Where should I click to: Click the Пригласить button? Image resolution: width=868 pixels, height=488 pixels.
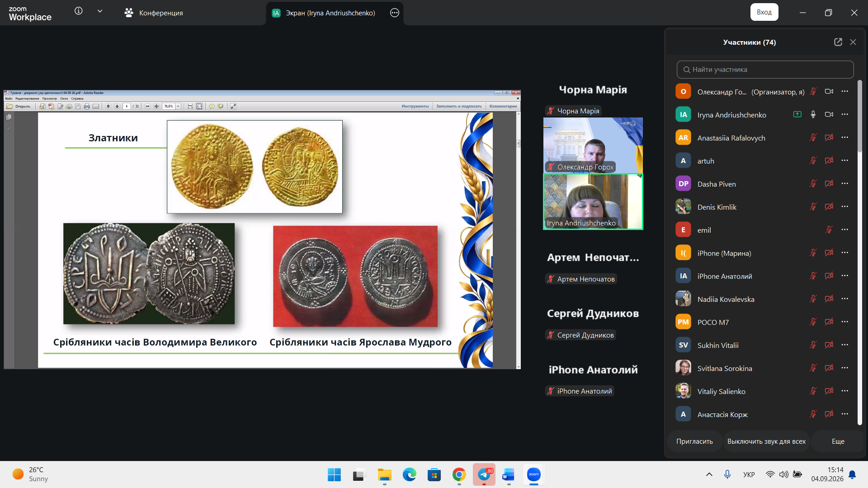pyautogui.click(x=694, y=441)
